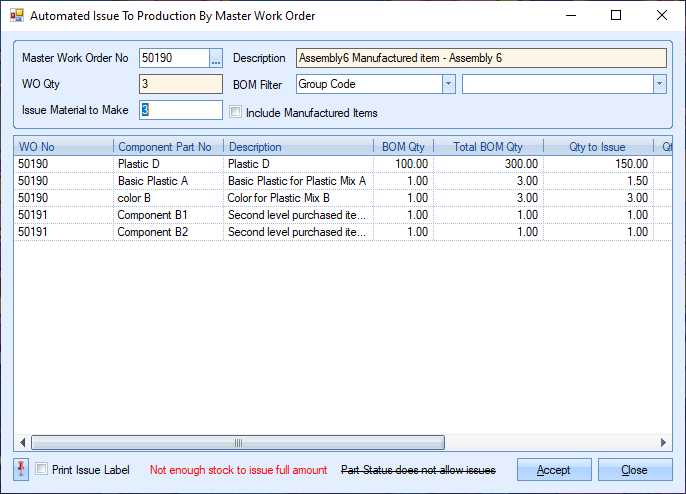Expand the BOM Filter Group Code dropdown

(449, 85)
